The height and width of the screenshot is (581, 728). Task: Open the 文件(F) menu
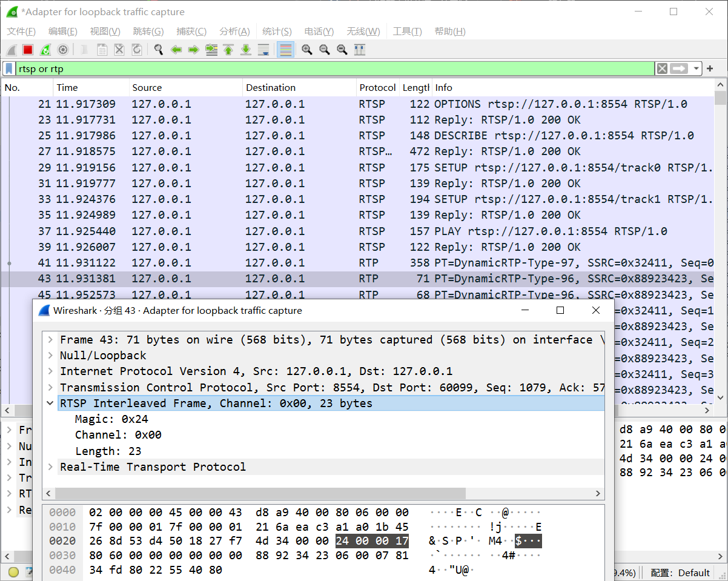(x=21, y=32)
